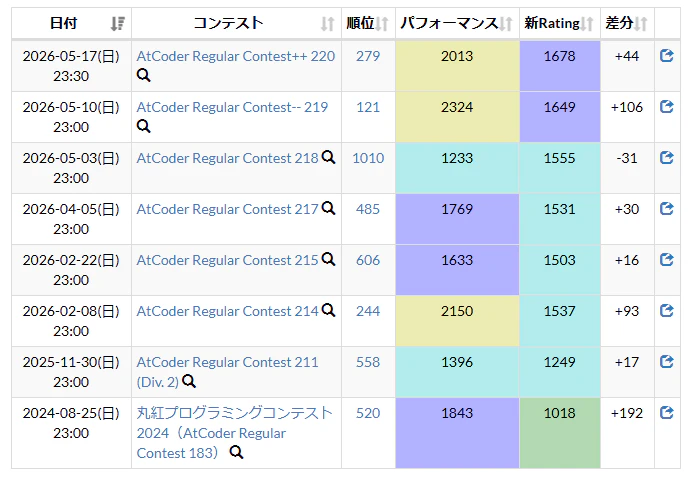Open AtCoder Regular Contest 217 link
The image size is (691, 478).
[x=227, y=209]
